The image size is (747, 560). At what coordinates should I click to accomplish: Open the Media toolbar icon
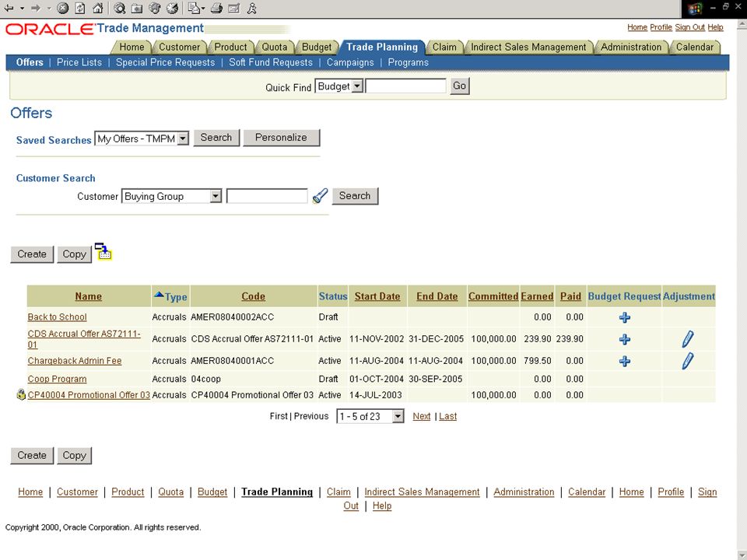click(154, 8)
